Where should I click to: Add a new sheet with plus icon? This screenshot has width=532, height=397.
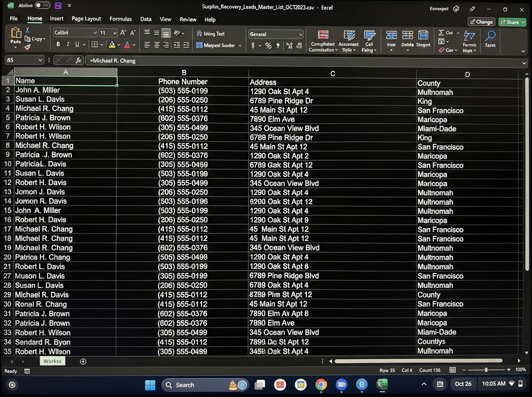(83, 362)
